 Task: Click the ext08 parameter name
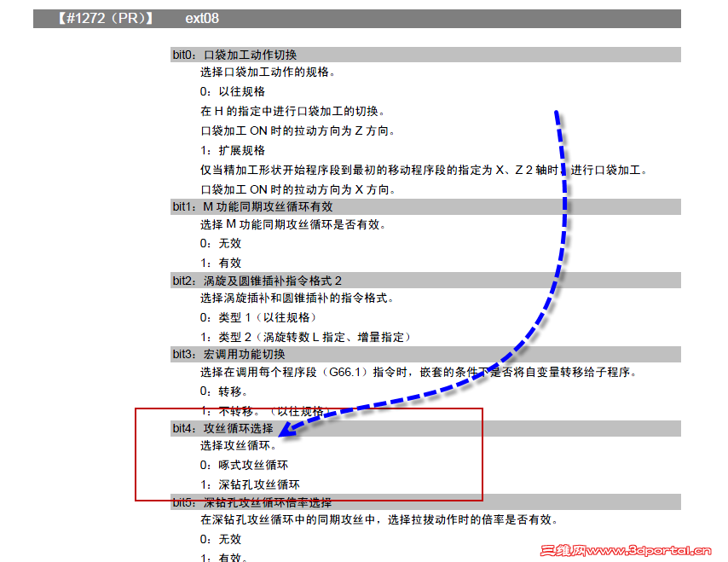[x=202, y=18]
